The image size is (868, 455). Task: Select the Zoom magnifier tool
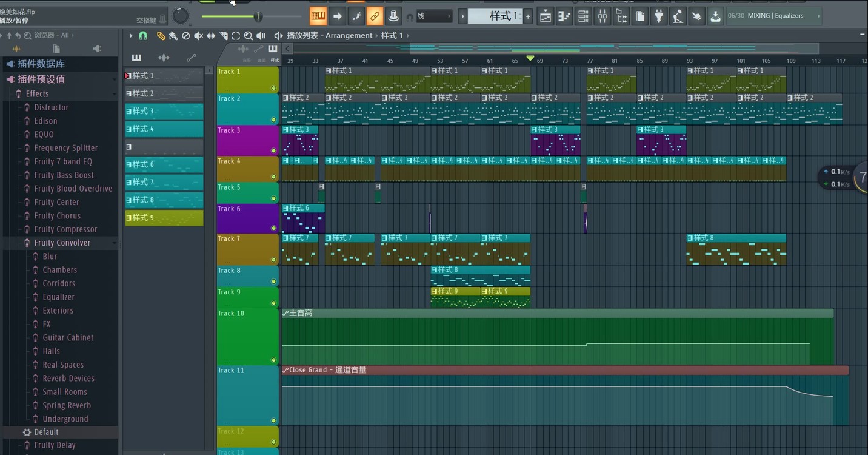point(248,36)
